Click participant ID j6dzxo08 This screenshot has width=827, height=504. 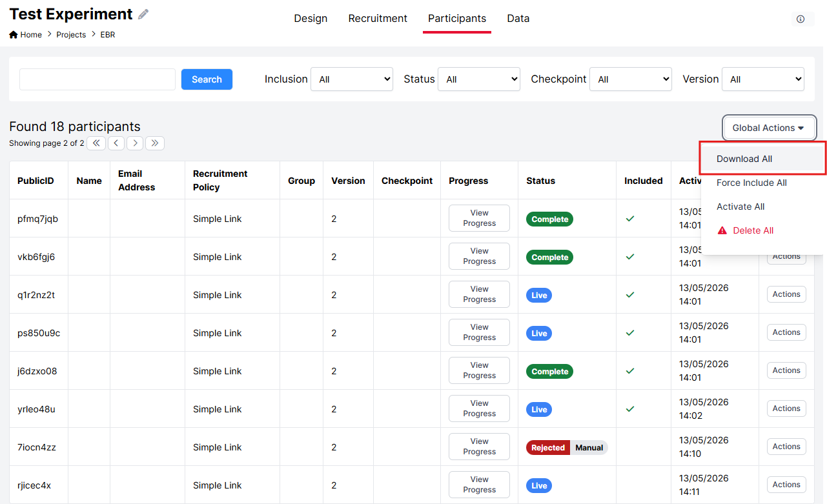tap(37, 371)
